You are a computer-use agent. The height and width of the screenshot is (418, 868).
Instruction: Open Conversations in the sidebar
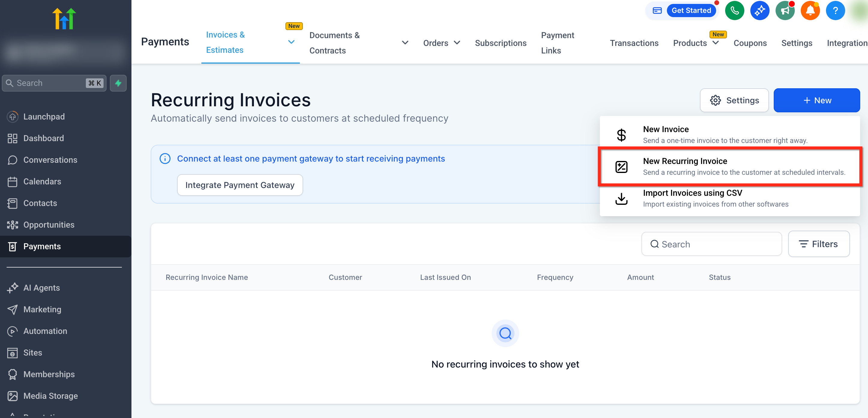[50, 160]
